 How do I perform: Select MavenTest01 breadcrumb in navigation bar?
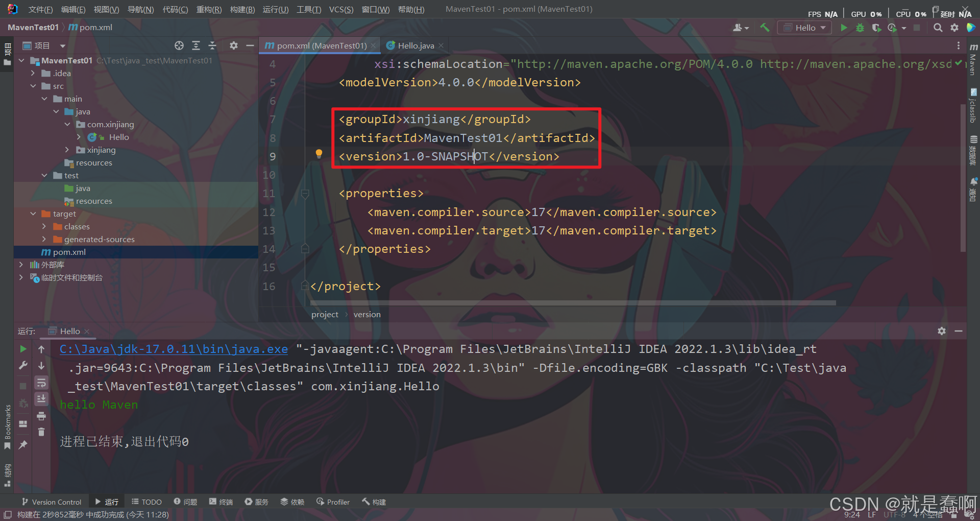pyautogui.click(x=33, y=27)
